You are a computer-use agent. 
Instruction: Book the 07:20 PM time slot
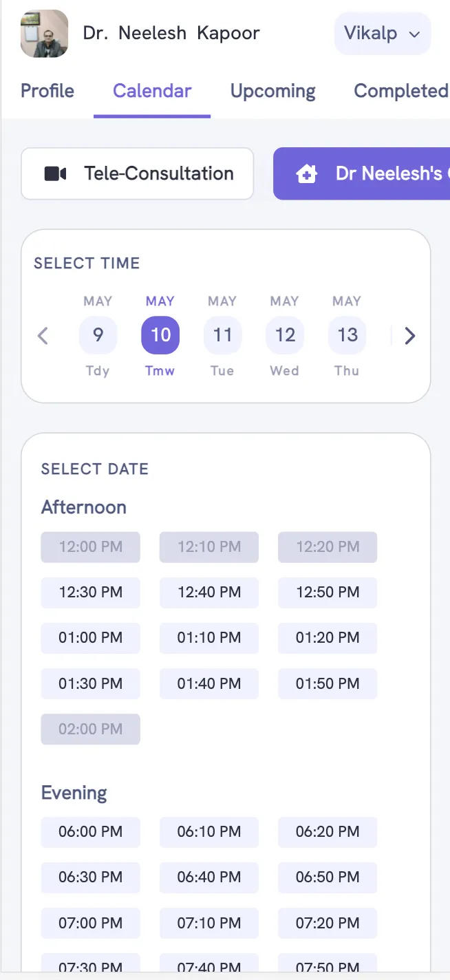coord(328,923)
